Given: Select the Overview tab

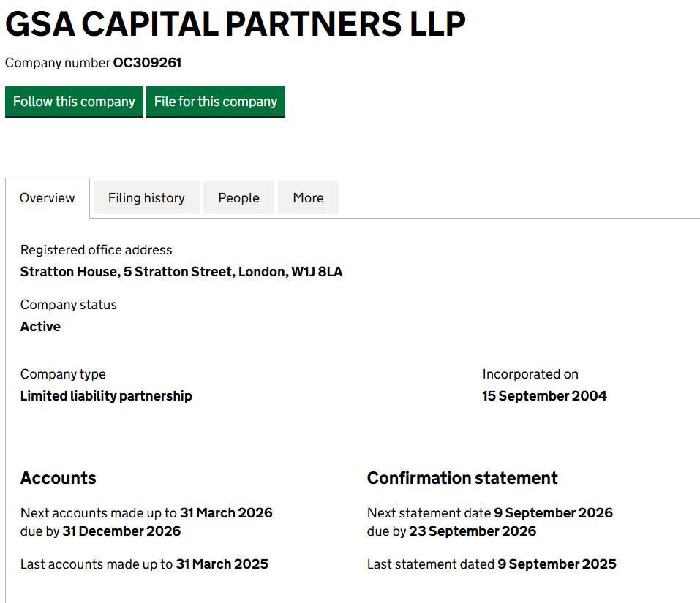Looking at the screenshot, I should [48, 198].
